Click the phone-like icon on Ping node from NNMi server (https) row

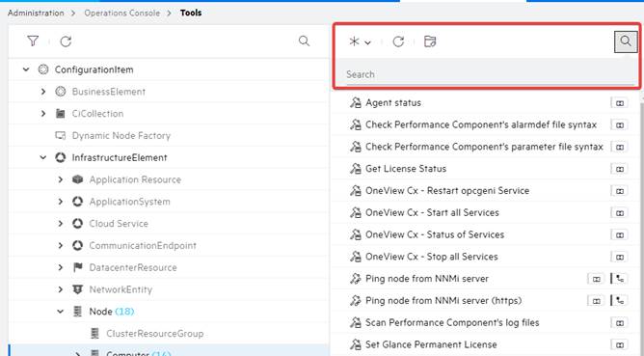(x=619, y=301)
